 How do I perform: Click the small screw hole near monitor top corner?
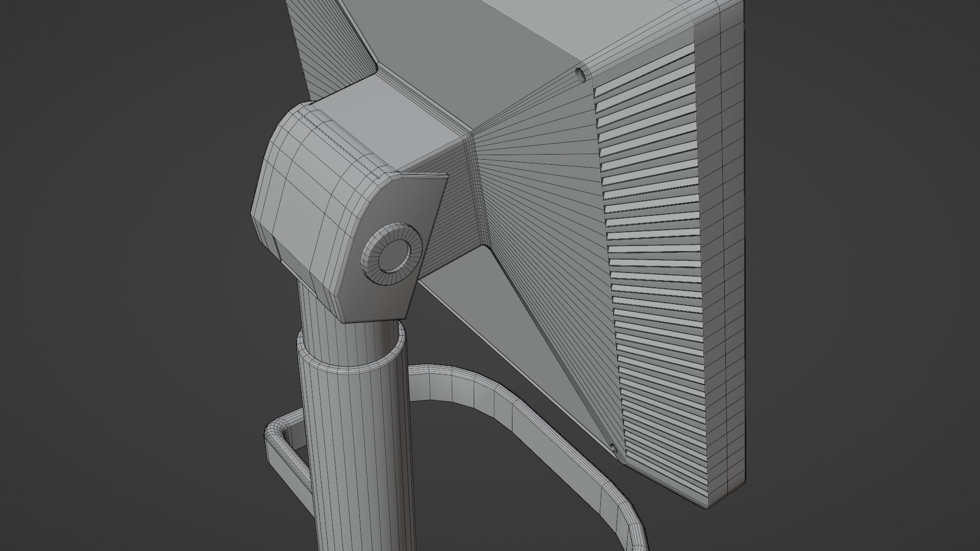(x=581, y=74)
